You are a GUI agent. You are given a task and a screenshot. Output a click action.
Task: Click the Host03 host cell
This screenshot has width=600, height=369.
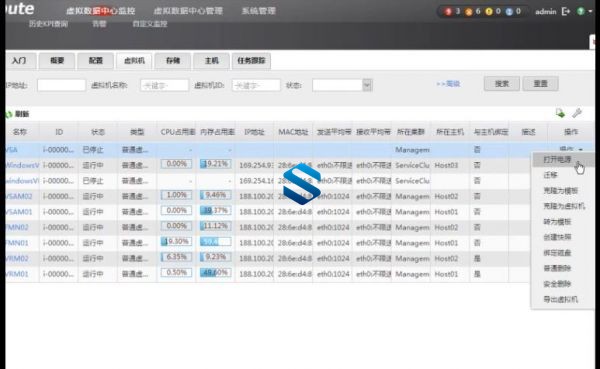pos(446,165)
